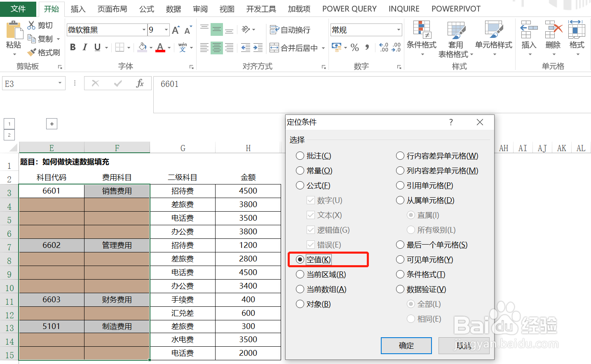Apply Percent style format
591x364 pixels.
[x=355, y=47]
